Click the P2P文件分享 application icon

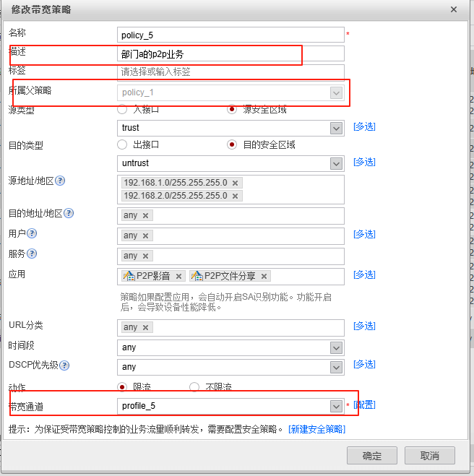(x=197, y=276)
